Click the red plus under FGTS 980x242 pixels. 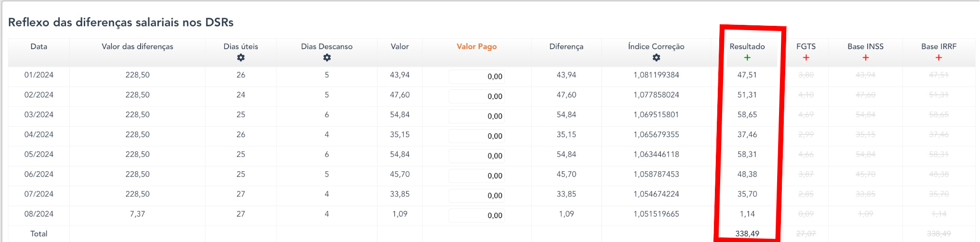tap(806, 57)
